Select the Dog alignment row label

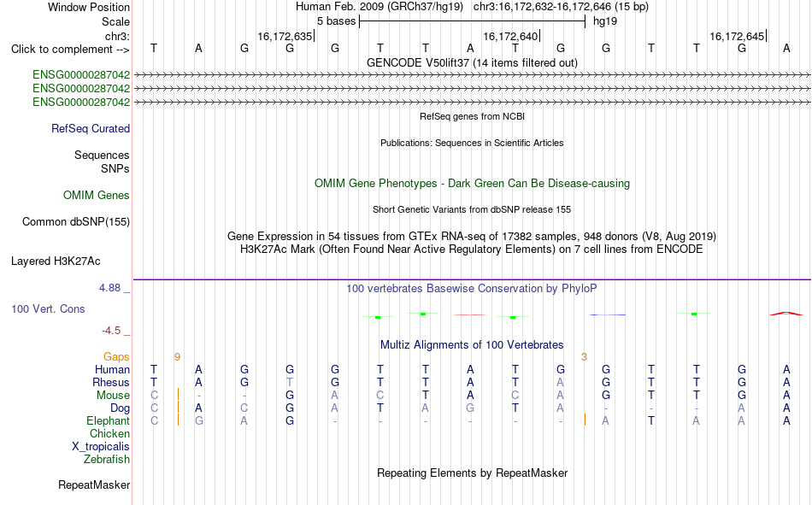coord(121,408)
